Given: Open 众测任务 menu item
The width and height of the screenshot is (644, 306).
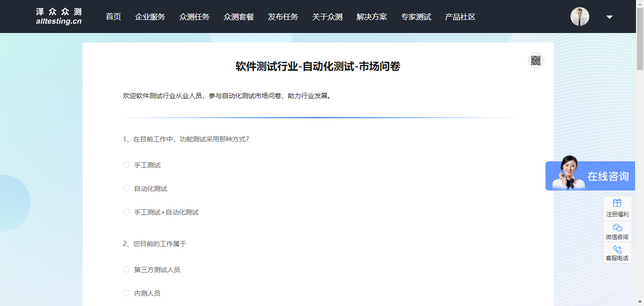Looking at the screenshot, I should 194,17.
